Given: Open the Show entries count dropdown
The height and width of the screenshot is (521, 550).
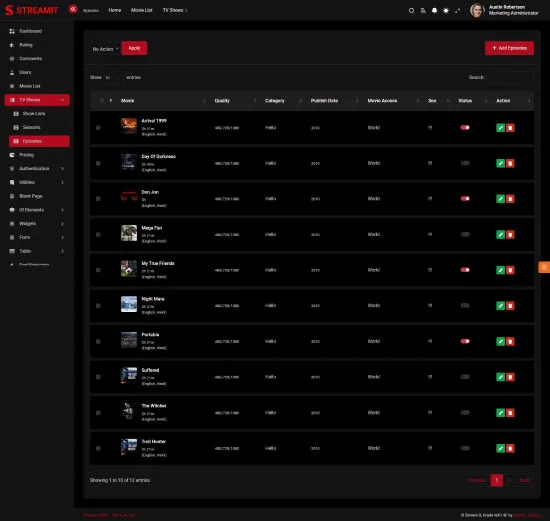Looking at the screenshot, I should point(113,78).
